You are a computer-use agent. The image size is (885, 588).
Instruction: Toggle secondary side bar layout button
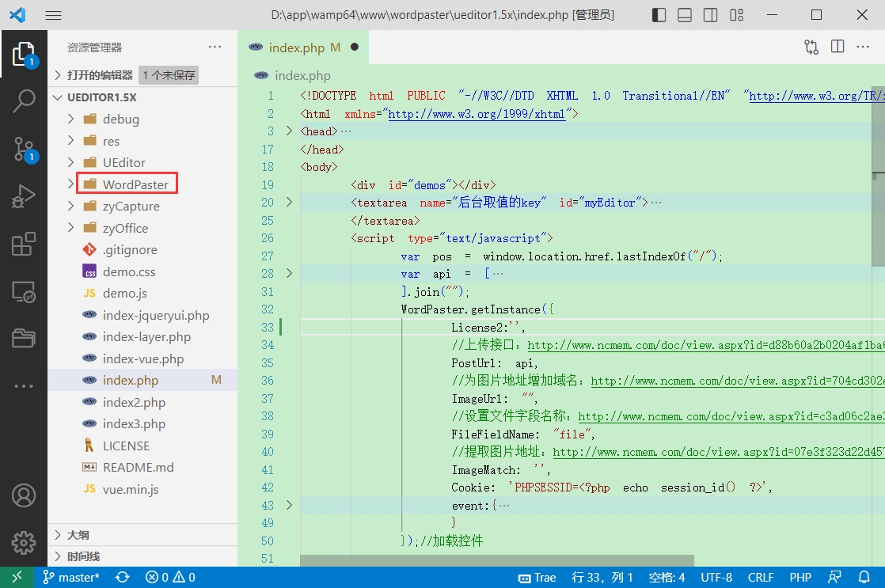click(711, 15)
